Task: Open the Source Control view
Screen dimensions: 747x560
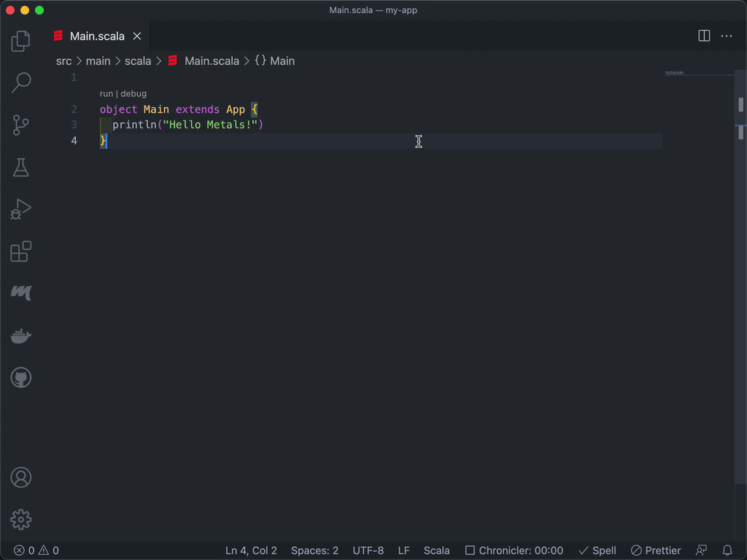Action: tap(20, 125)
